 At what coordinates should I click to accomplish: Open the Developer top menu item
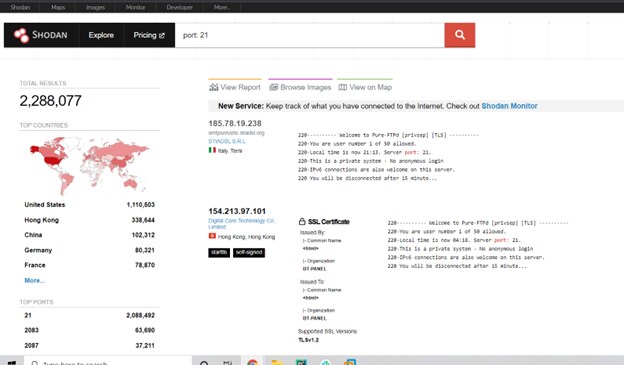179,7
